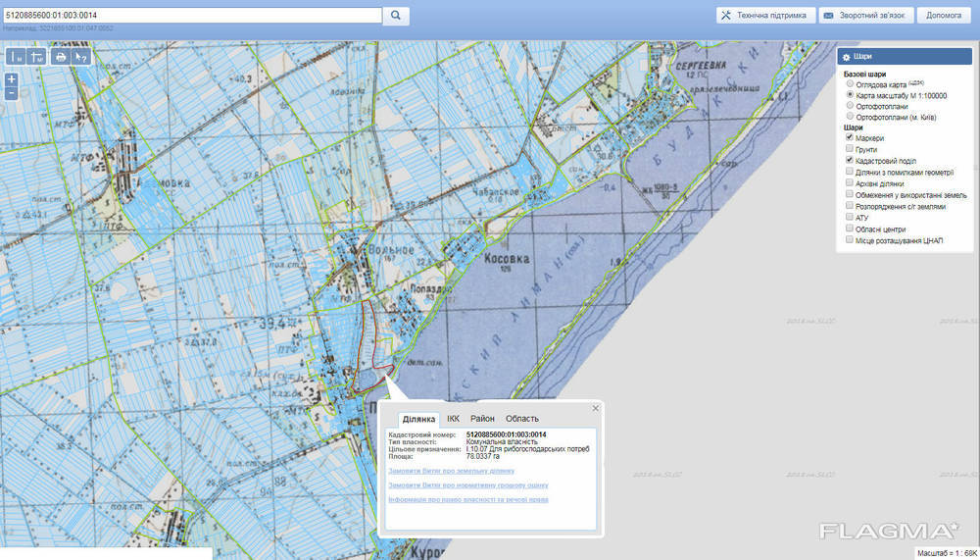This screenshot has width=980, height=560.
Task: Choose Оглядова карта base layer
Action: [x=850, y=84]
